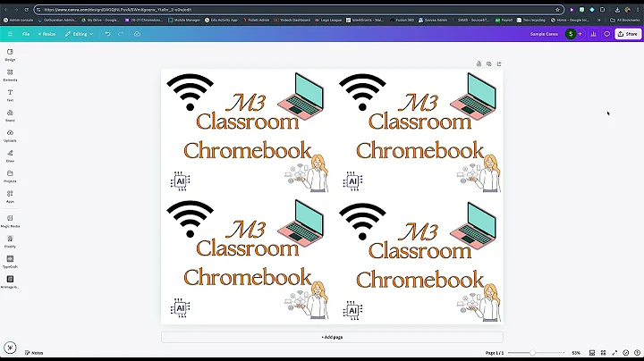
Task: Open browser downloads icon
Action: coord(617,10)
